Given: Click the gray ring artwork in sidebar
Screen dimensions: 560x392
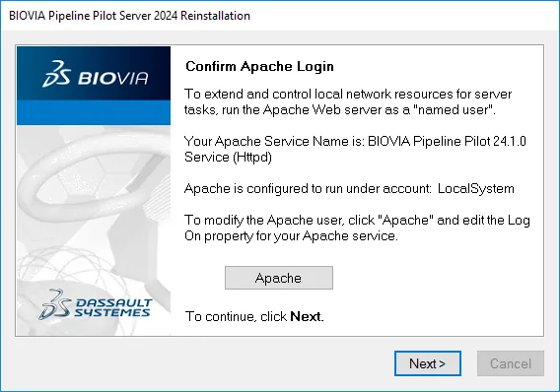Looking at the screenshot, I should (x=97, y=174).
